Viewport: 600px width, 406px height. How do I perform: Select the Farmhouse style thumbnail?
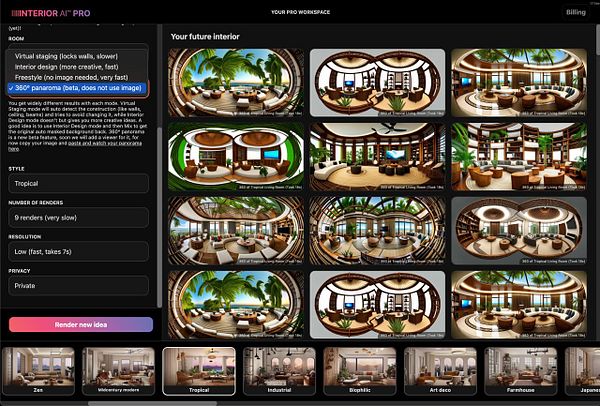click(521, 370)
